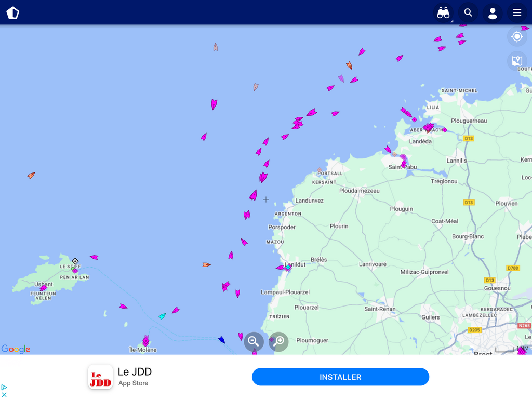Select the magenta vessel marker on Ushant island

point(44,288)
